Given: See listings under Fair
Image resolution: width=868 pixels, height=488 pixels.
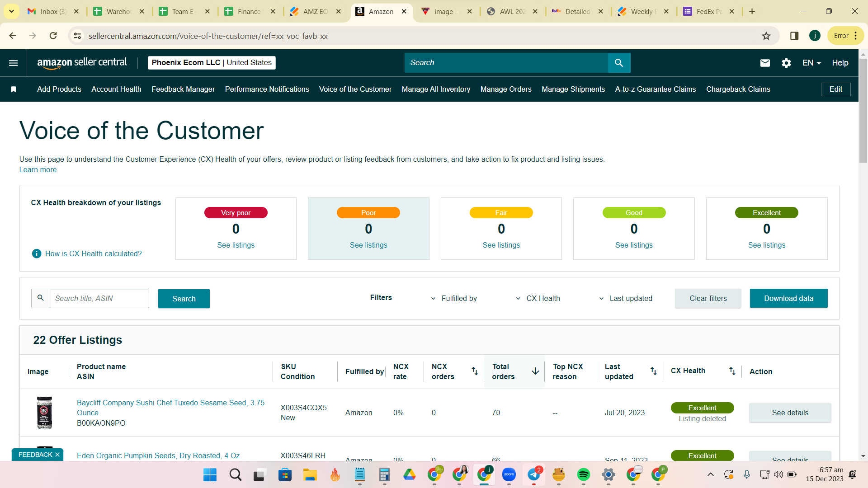Looking at the screenshot, I should 501,245.
